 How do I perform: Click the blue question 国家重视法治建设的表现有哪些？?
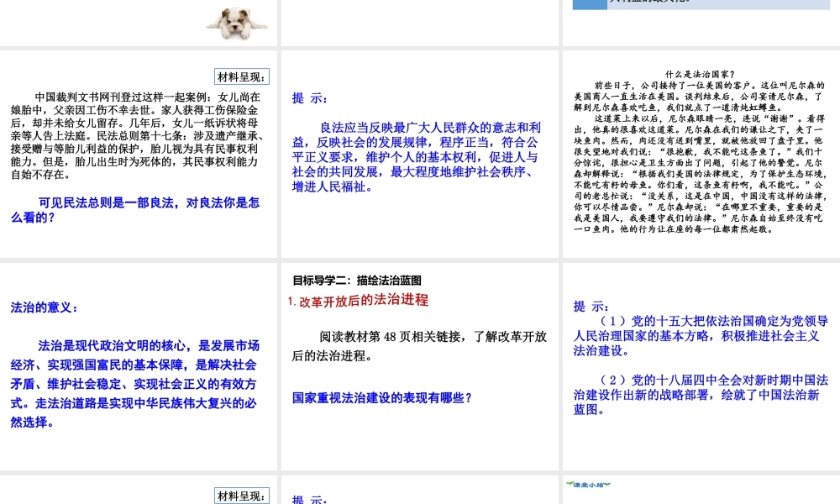[381, 397]
